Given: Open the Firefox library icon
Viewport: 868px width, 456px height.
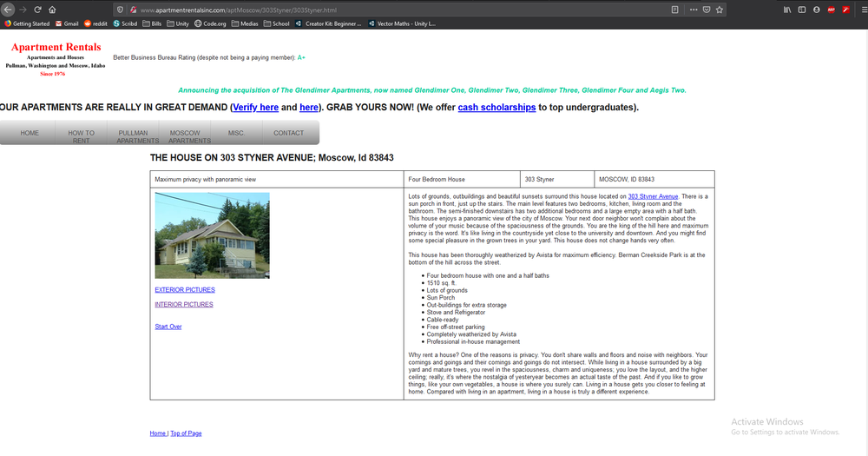Looking at the screenshot, I should point(787,9).
